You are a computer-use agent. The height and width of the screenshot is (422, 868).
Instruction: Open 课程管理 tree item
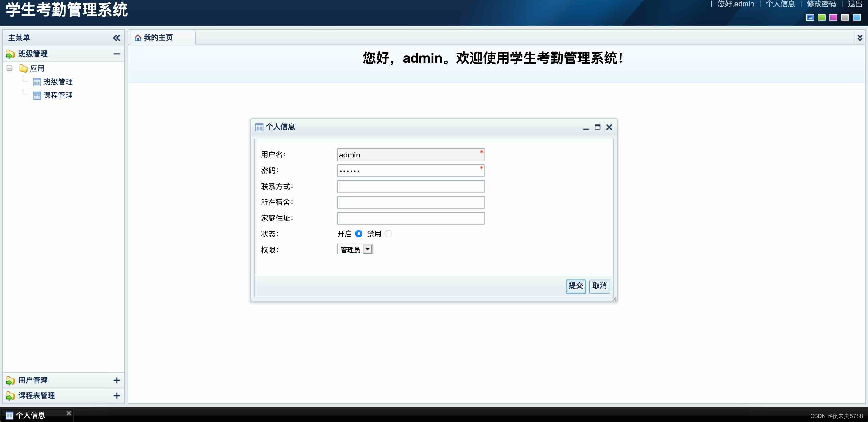click(x=58, y=95)
